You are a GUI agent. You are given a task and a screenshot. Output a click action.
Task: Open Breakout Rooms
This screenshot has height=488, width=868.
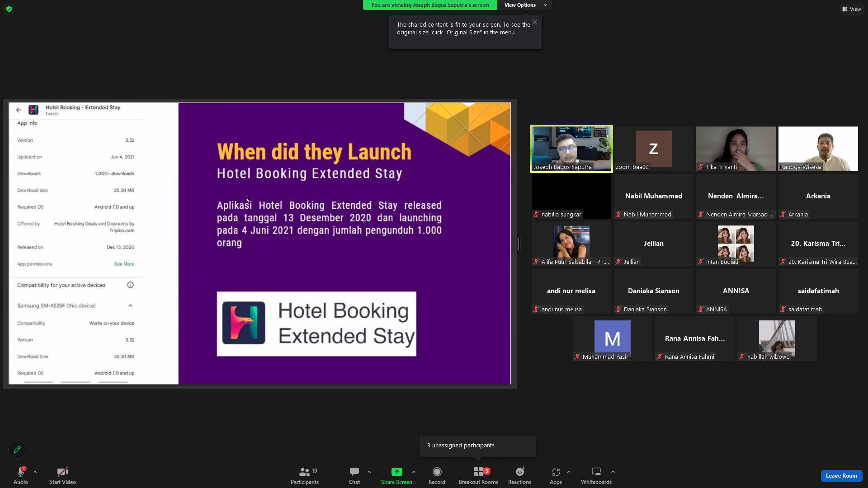tap(478, 475)
